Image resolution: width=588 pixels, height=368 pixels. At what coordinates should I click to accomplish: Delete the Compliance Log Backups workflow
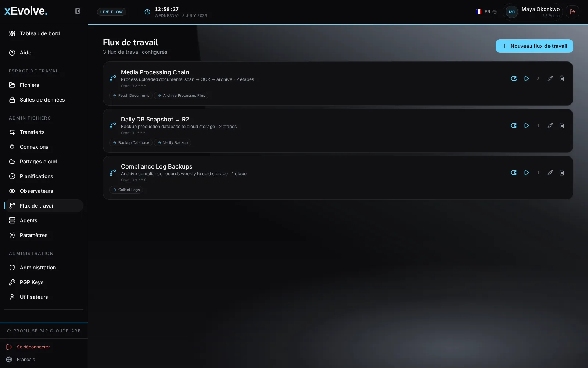[562, 173]
